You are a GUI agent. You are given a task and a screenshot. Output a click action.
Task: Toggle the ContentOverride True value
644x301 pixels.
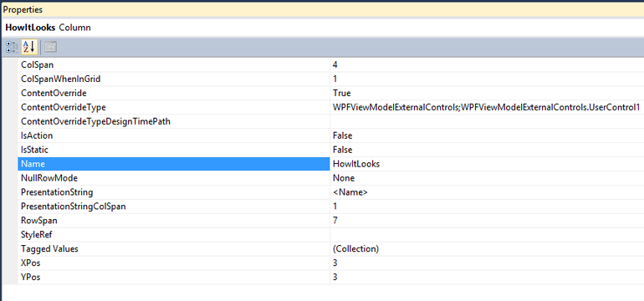pyautogui.click(x=487, y=93)
